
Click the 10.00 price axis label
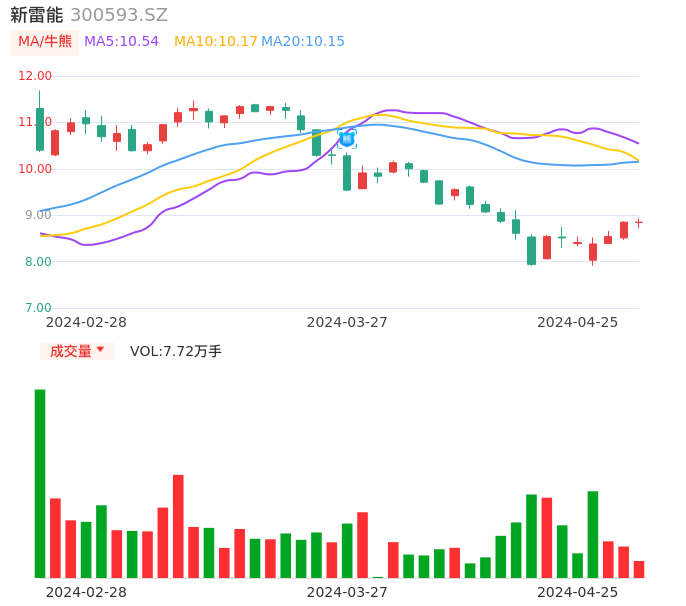click(x=35, y=169)
